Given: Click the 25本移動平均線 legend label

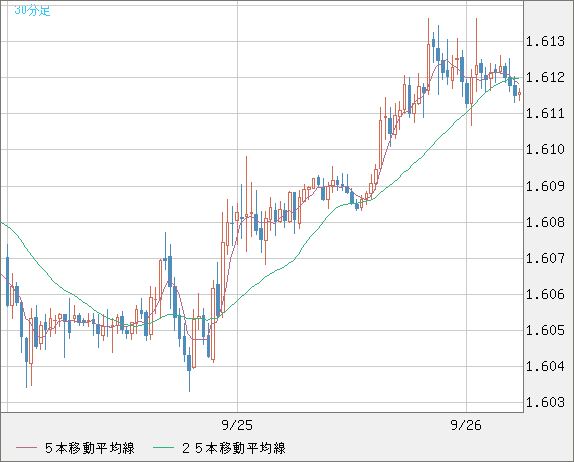Looking at the screenshot, I should coord(234,448).
